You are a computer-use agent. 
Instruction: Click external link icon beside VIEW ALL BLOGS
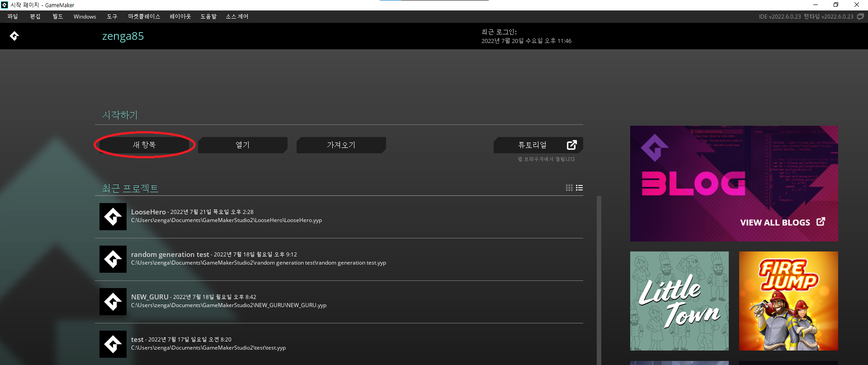(x=821, y=222)
